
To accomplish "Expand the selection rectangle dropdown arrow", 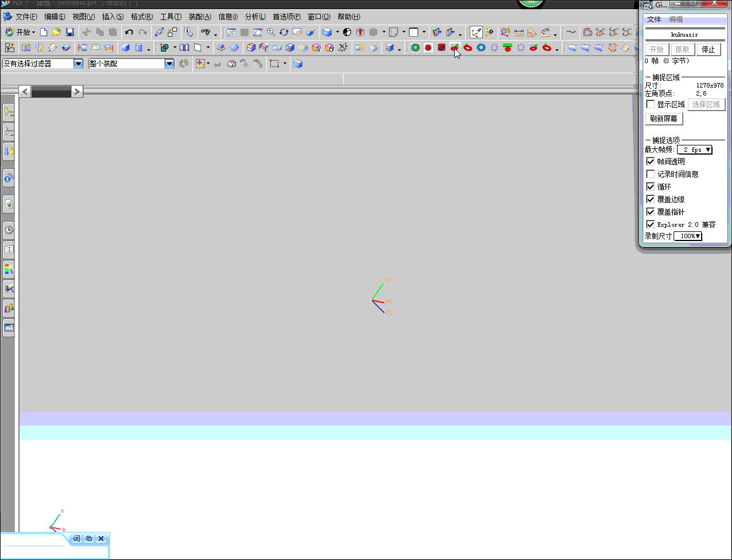I will click(285, 64).
